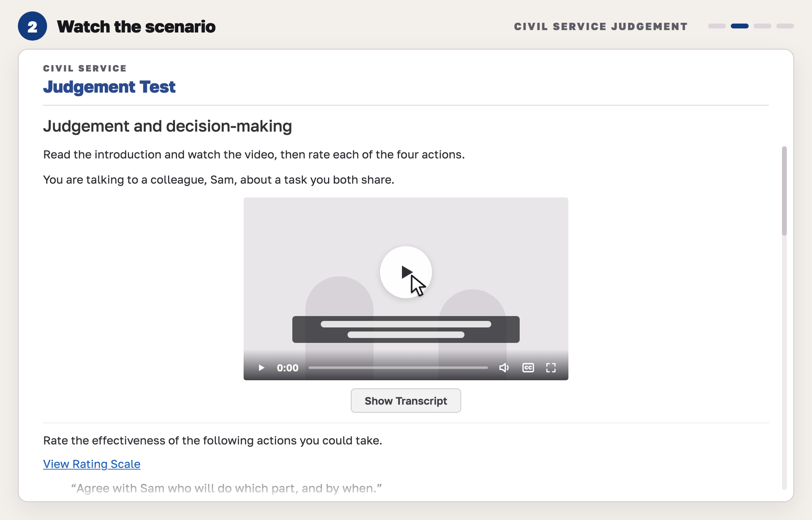The width and height of the screenshot is (812, 520).
Task: Toggle closed captions with the CC icon
Action: pyautogui.click(x=528, y=368)
